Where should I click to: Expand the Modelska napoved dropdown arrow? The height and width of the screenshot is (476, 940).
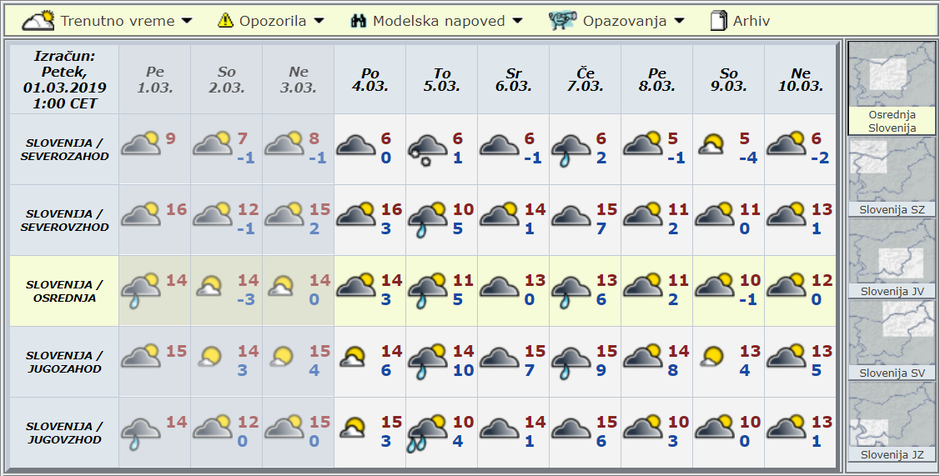coord(516,21)
